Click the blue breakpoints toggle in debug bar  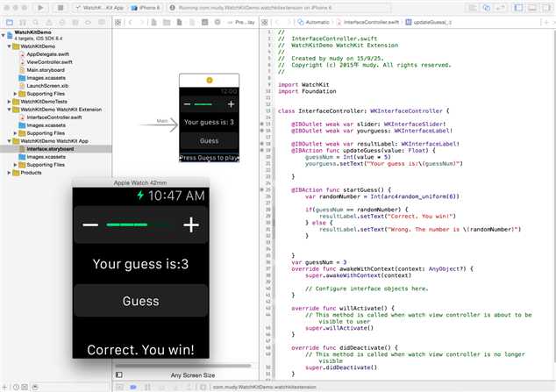(133, 387)
